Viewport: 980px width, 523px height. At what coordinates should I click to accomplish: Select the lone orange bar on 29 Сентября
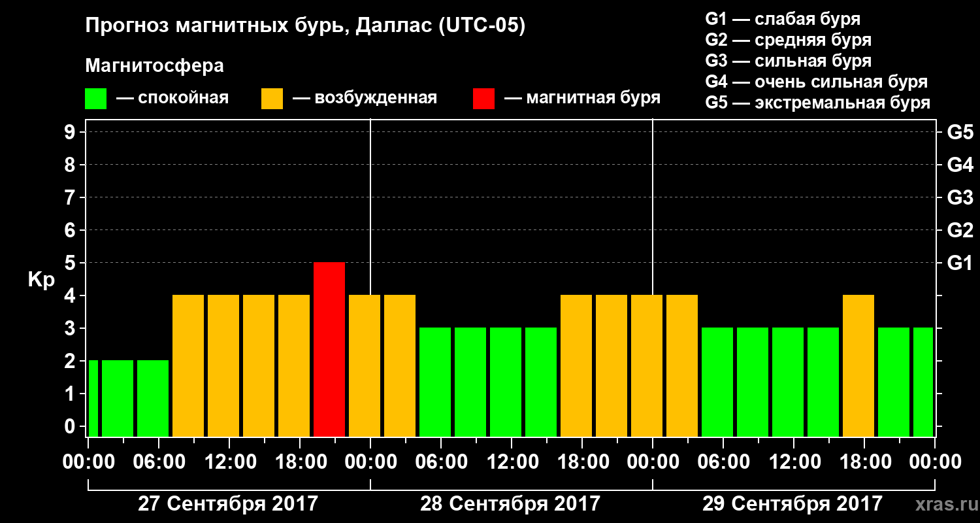[858, 365]
